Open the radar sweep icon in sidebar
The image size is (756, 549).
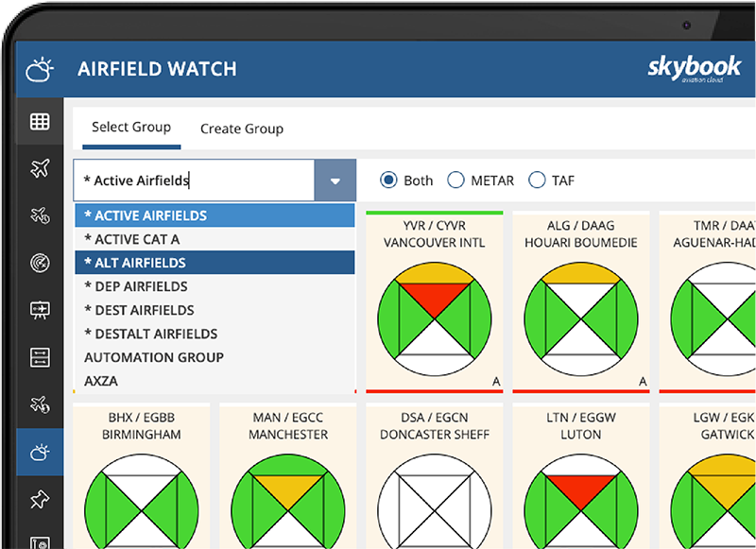point(40,263)
